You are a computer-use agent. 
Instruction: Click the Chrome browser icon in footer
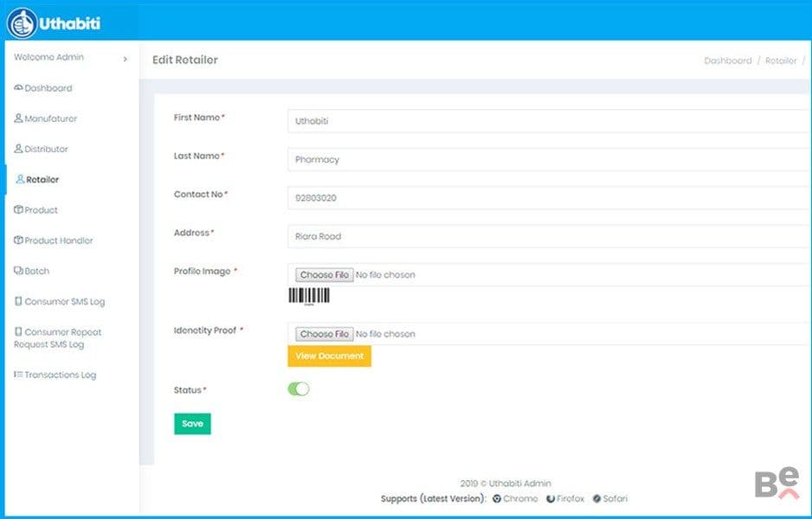point(497,499)
